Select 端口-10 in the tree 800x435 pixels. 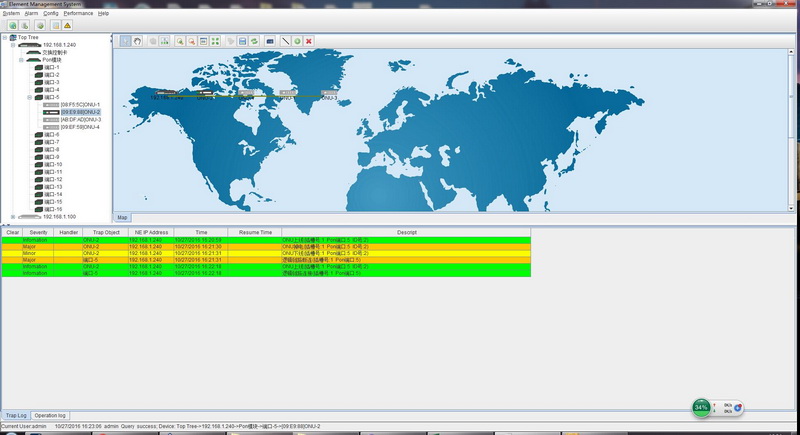pos(52,164)
